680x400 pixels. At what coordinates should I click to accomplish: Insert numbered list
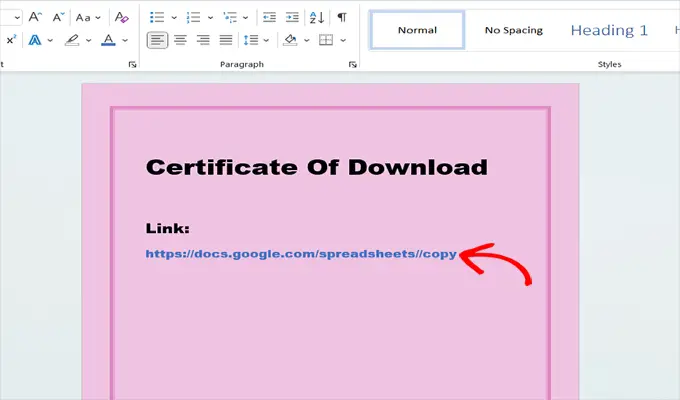click(193, 17)
